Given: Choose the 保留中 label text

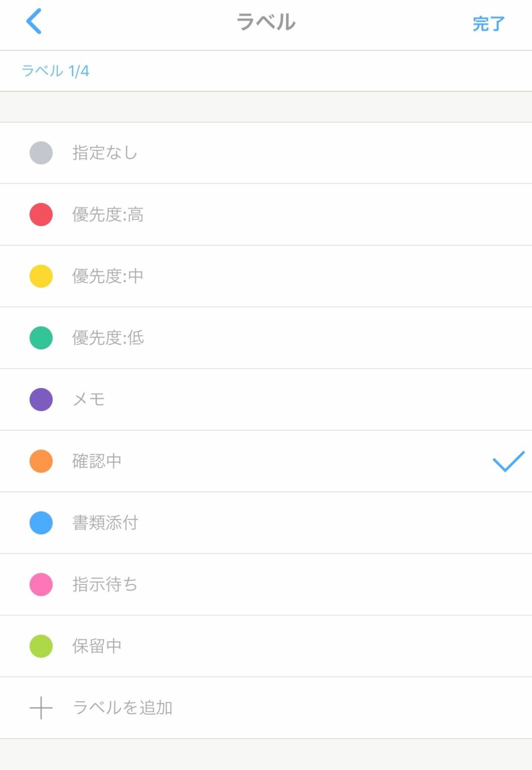Looking at the screenshot, I should (97, 646).
